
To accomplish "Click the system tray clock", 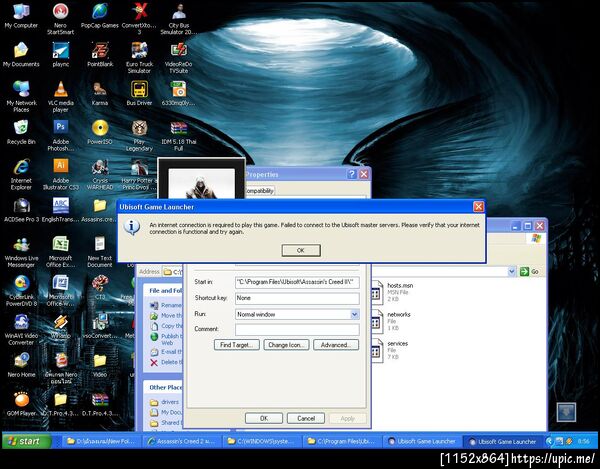I will pyautogui.click(x=583, y=441).
